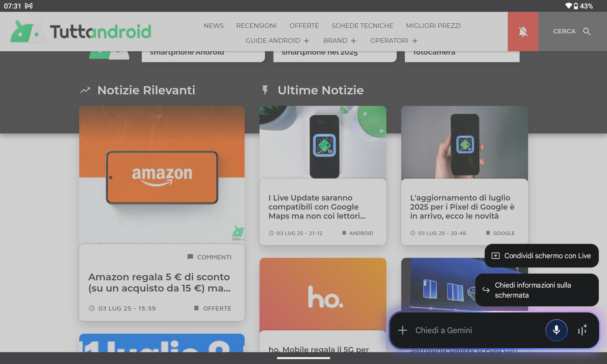607x364 pixels.
Task: Click the clock icon by 03 LUG 25 - 21:12
Action: pyautogui.click(x=271, y=233)
